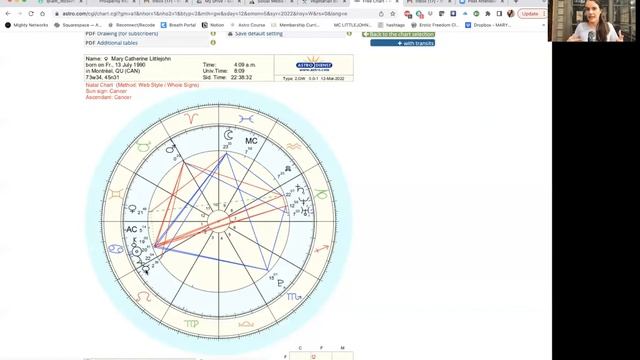Click the Mars glyph in the chart
This screenshot has height=360, width=640.
(171, 149)
